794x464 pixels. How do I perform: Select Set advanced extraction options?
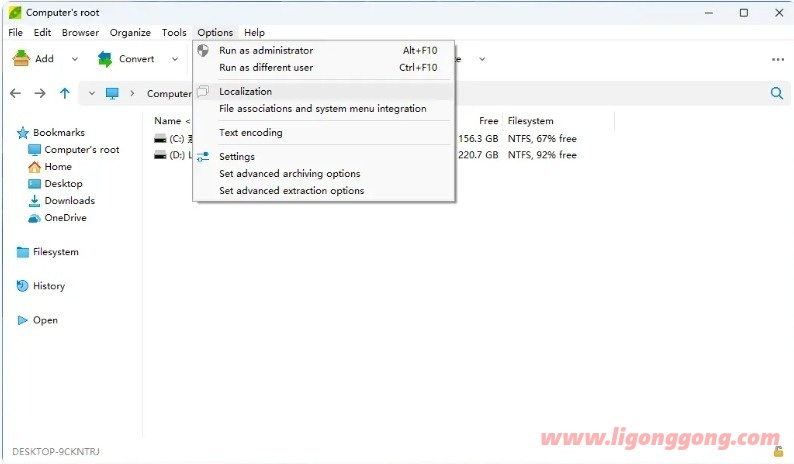pyautogui.click(x=291, y=191)
